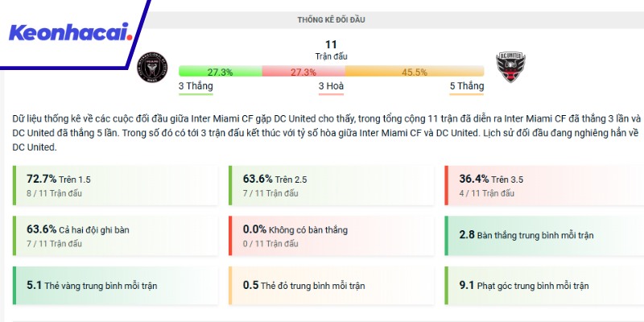
Task: Click the Không có bàn thắng card
Action: [330, 235]
